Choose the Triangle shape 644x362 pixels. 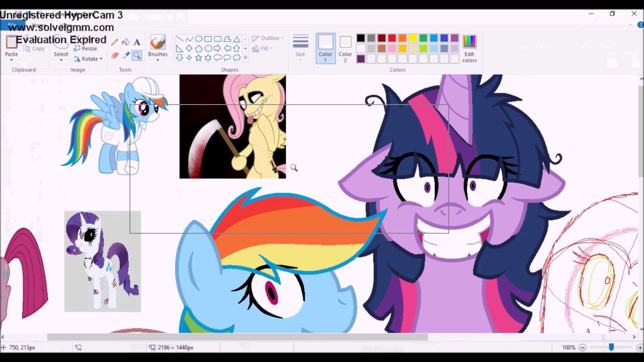[236, 39]
